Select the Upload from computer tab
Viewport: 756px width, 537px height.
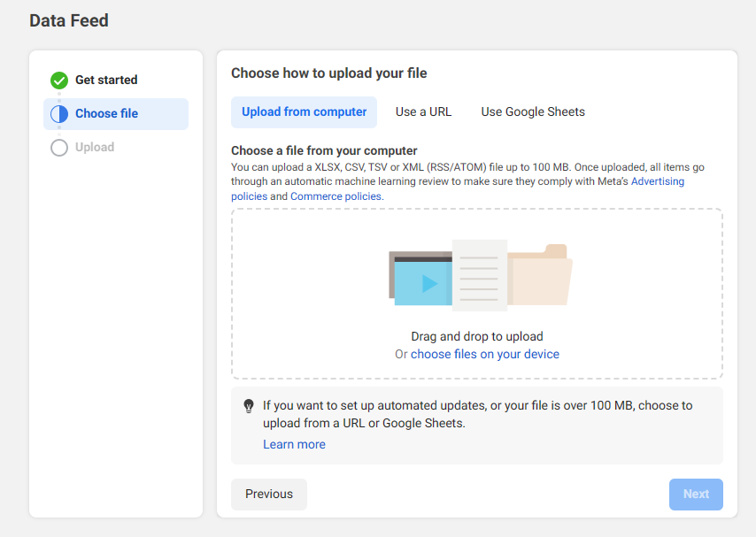point(304,112)
